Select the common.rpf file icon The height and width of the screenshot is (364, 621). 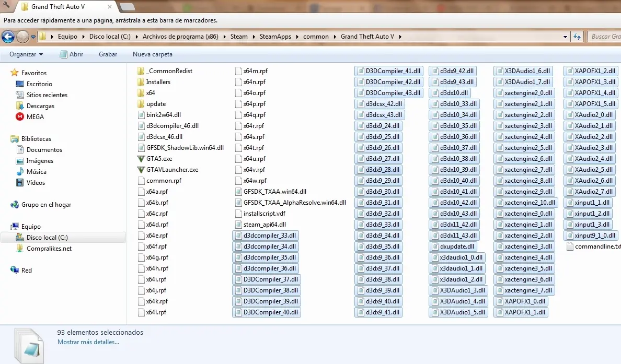coord(141,180)
